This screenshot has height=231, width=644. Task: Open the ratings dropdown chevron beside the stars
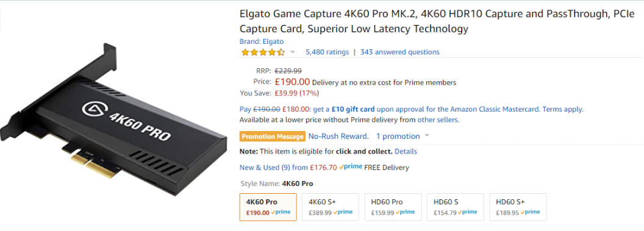click(x=293, y=52)
